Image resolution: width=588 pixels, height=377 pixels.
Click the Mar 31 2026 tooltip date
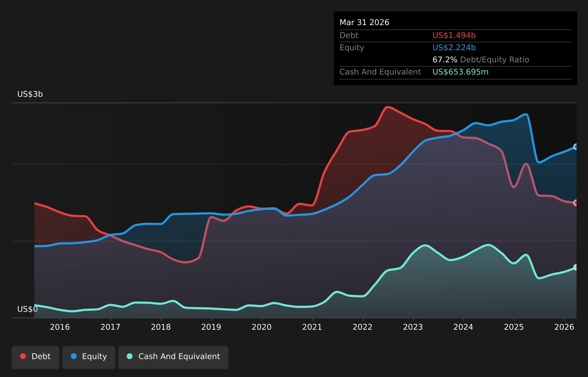[x=364, y=23]
